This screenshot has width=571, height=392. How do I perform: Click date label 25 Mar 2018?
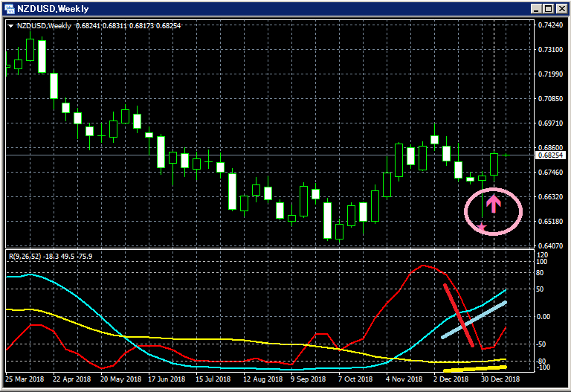click(25, 379)
